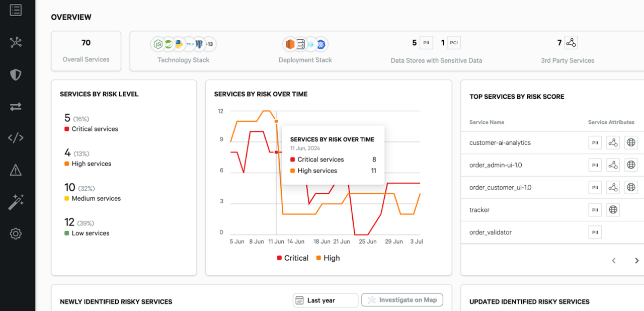Click globe icon for order_admin-ui-1.0
This screenshot has height=311, width=644.
pyautogui.click(x=631, y=165)
